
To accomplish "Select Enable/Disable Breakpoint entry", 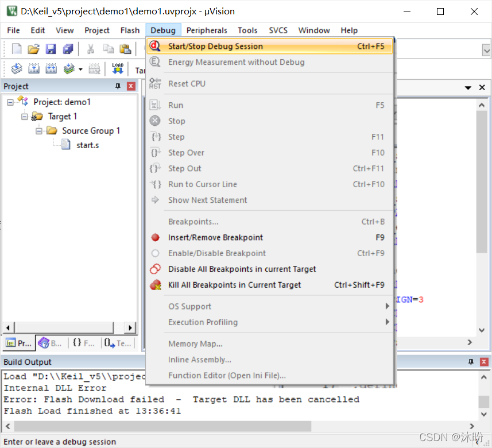I will (x=269, y=253).
